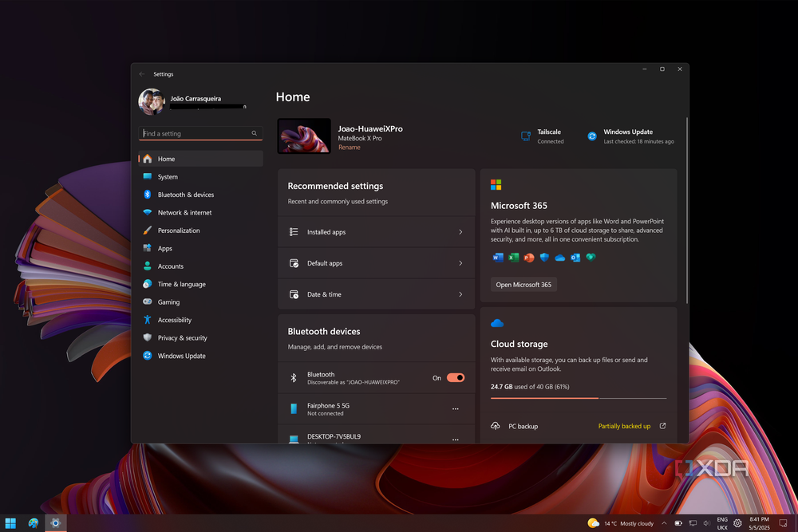
Task: Click the Outlook icon in Microsoft 365 card
Action: click(x=575, y=258)
